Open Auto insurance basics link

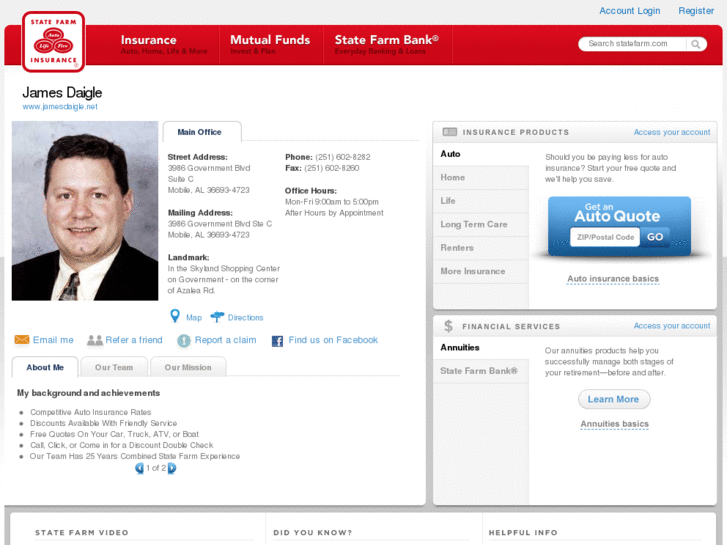click(613, 279)
